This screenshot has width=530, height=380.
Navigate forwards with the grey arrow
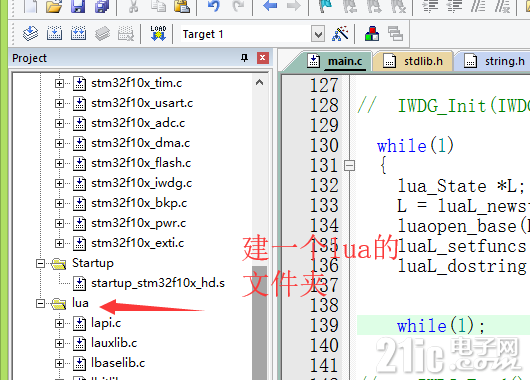point(293,6)
